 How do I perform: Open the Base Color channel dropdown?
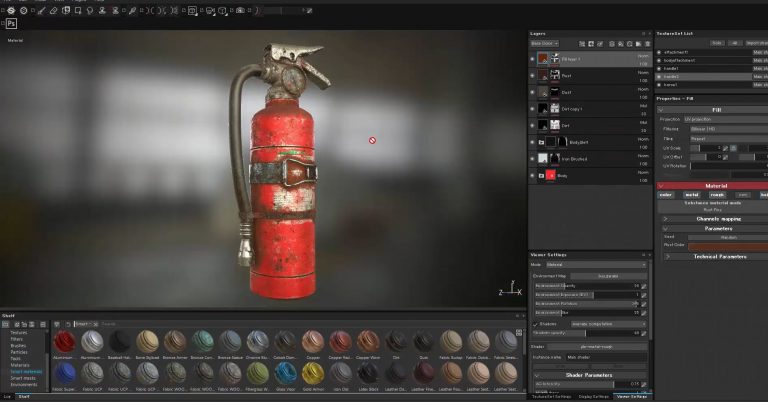(543, 44)
